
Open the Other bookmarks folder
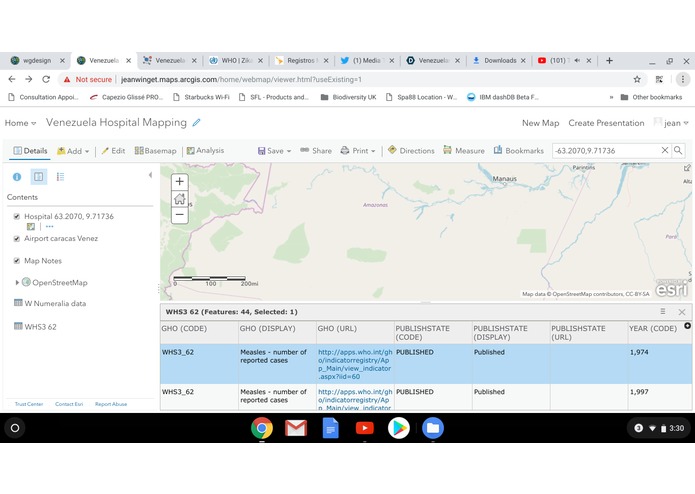[651, 97]
